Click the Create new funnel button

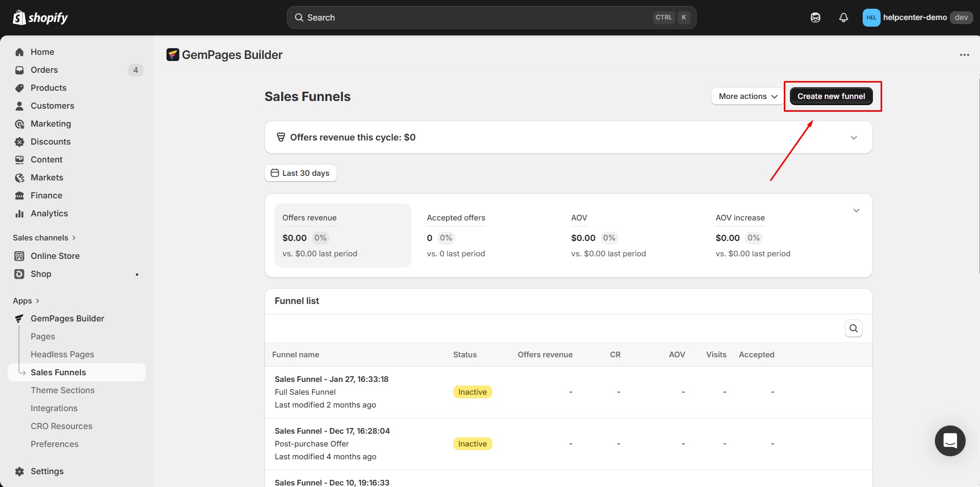[x=831, y=96]
